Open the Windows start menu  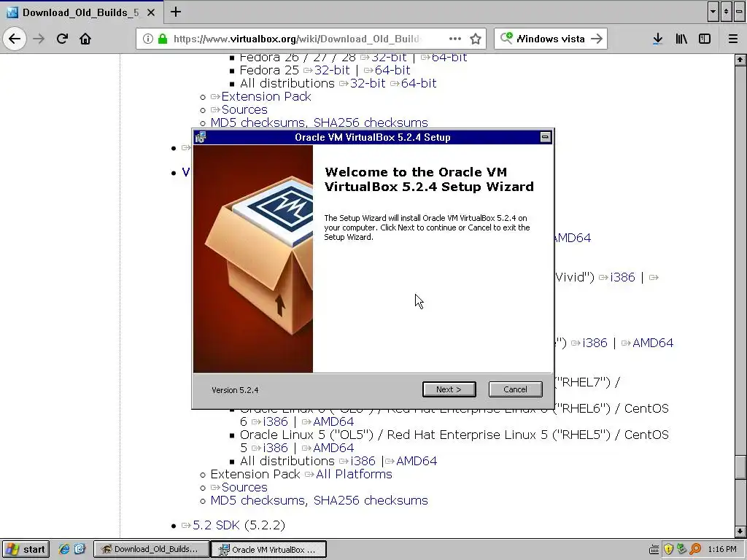(x=26, y=549)
